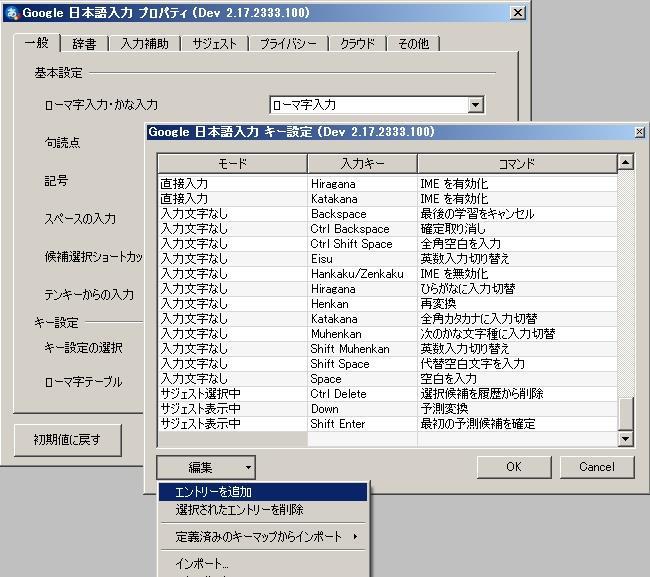Select the Down key cell

362,409
